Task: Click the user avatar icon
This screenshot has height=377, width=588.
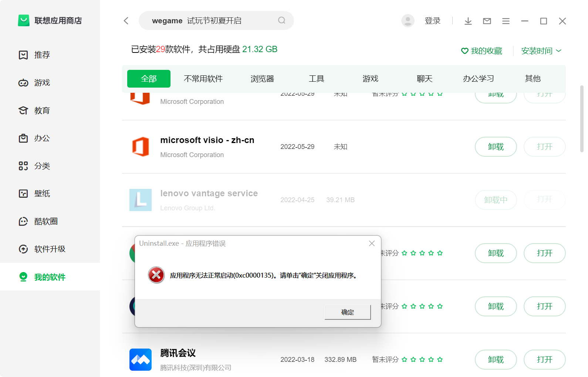Action: (408, 21)
